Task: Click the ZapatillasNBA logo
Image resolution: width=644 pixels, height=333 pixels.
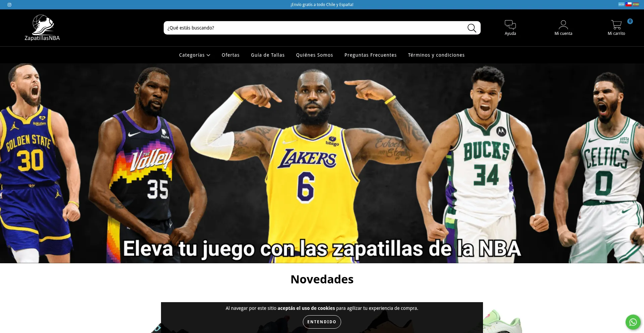Action: point(42,28)
